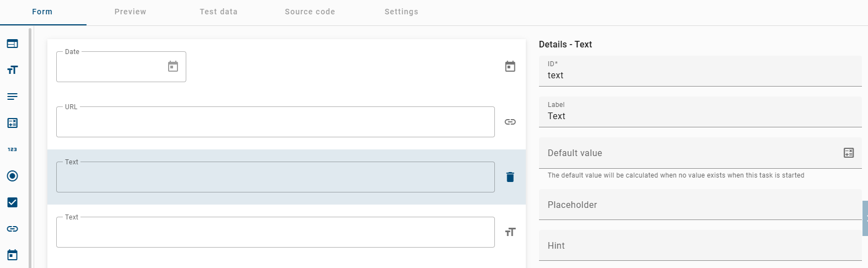
Task: Click the bottom unselected Text input field
Action: (276, 232)
